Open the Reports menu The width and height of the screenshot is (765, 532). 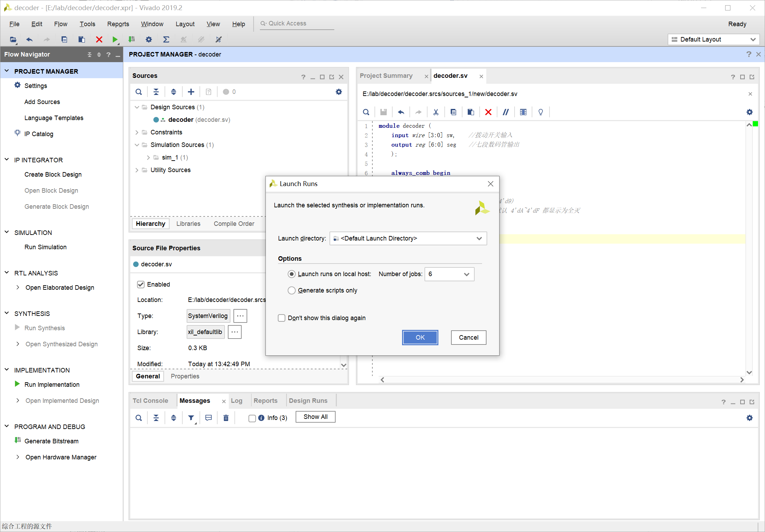tap(118, 24)
